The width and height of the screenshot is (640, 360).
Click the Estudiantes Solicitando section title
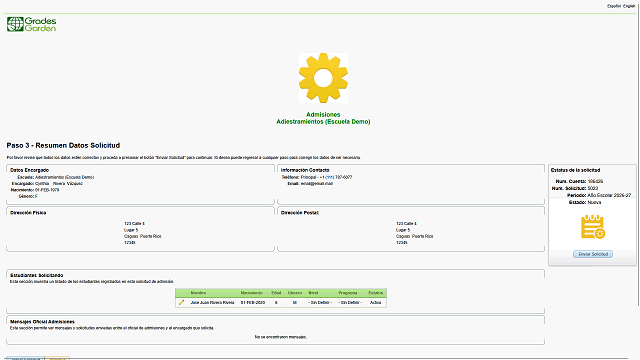36,275
